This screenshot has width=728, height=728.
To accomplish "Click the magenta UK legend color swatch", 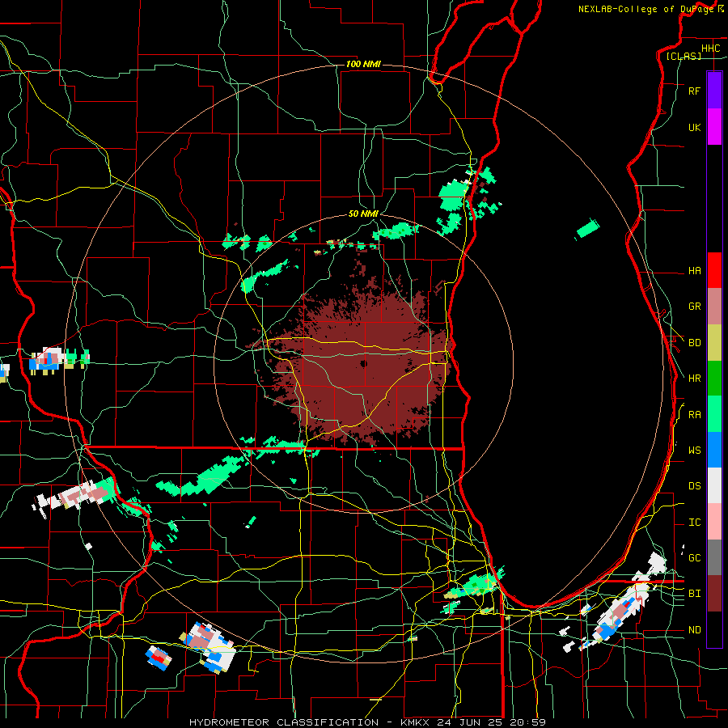I will click(714, 127).
